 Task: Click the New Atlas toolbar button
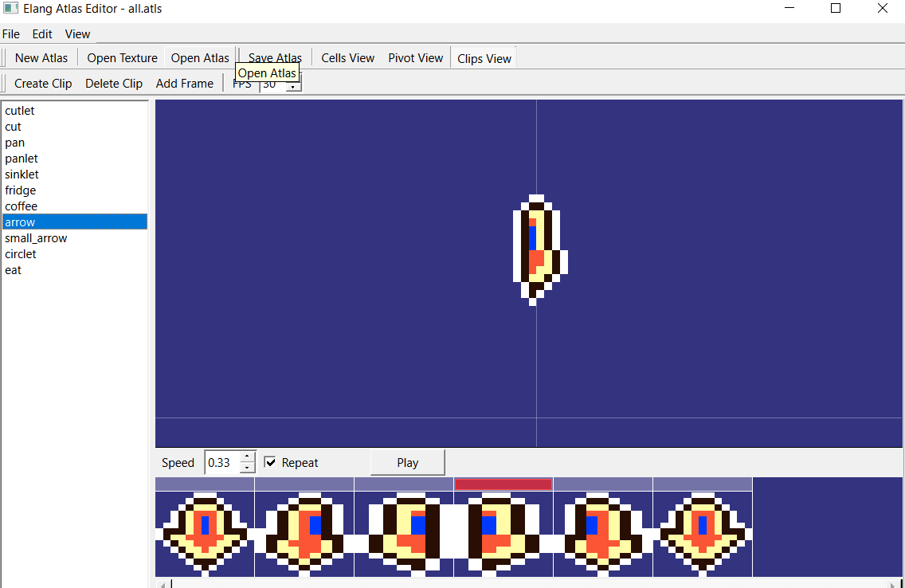41,57
